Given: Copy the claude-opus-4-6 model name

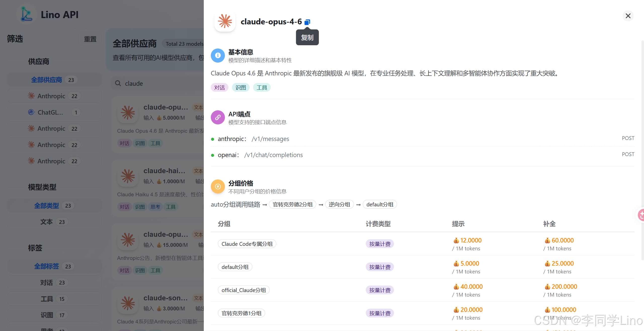Looking at the screenshot, I should tap(307, 22).
